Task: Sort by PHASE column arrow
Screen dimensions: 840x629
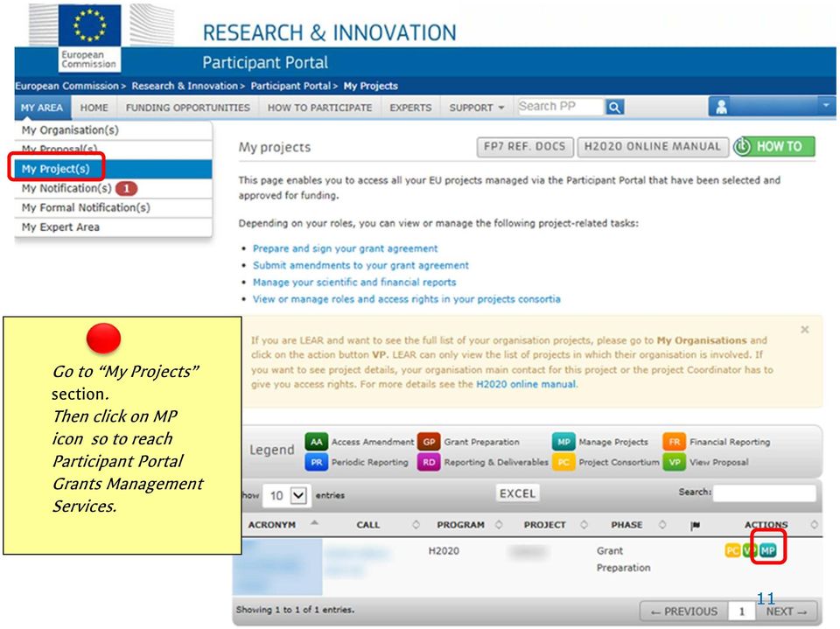Action: pos(662,525)
